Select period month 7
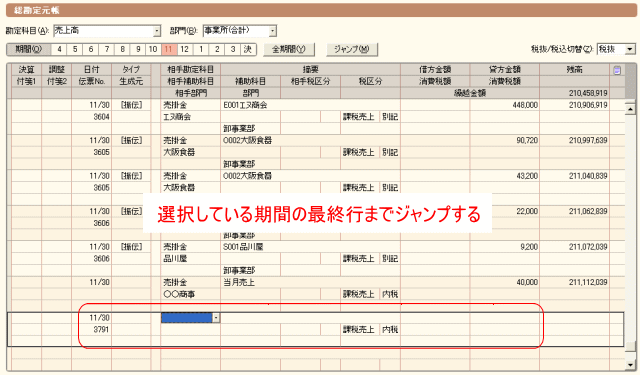This screenshot has height=375, width=640. click(107, 49)
